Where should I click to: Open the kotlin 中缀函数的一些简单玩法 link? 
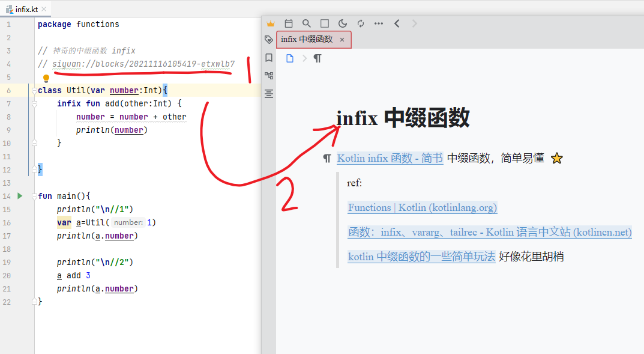421,257
